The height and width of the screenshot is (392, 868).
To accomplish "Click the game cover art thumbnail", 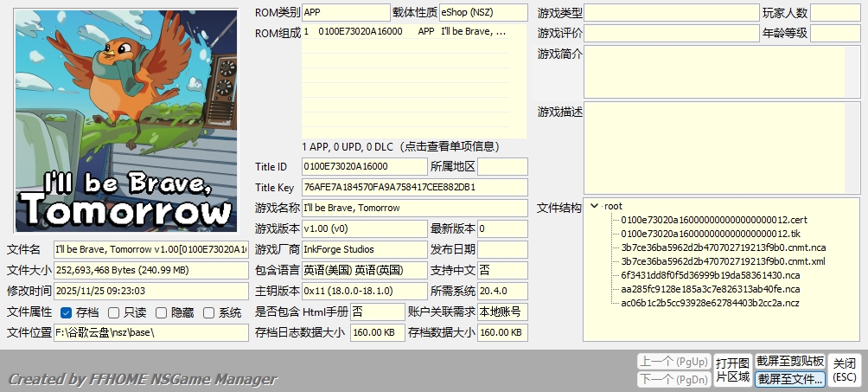I will click(126, 121).
